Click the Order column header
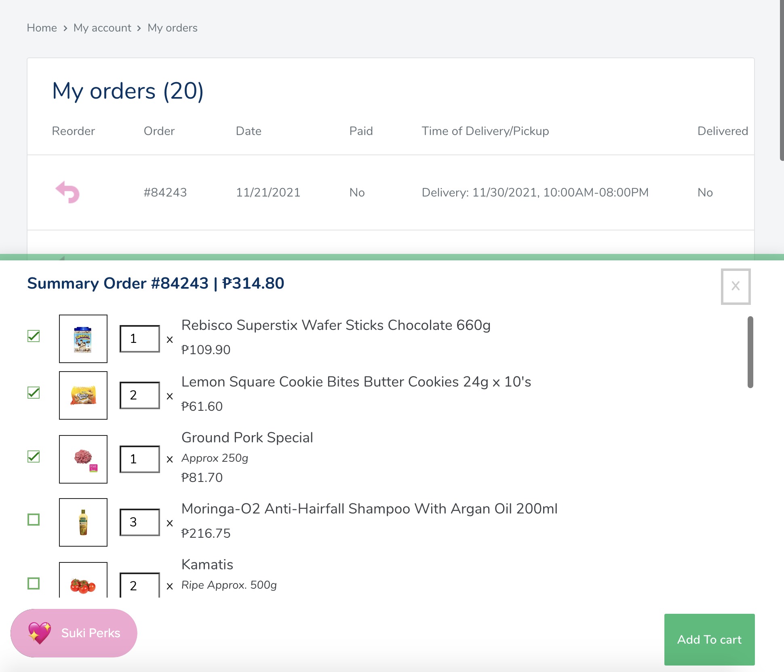The width and height of the screenshot is (784, 672). coord(159,131)
